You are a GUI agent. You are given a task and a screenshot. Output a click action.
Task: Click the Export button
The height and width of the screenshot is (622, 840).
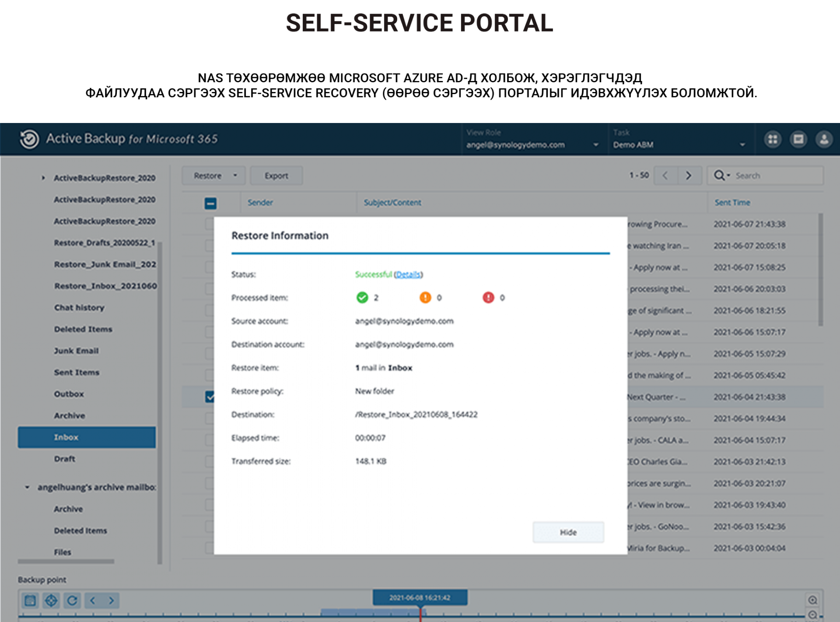tap(276, 176)
